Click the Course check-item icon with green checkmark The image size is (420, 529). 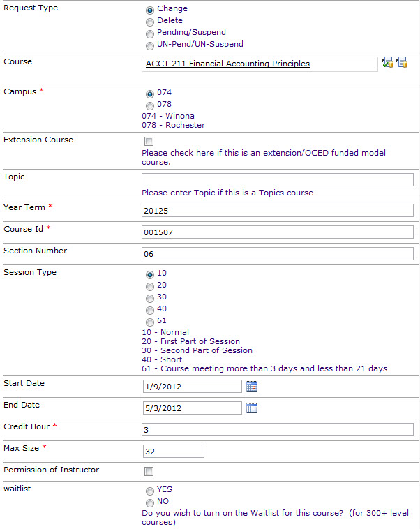(x=388, y=62)
